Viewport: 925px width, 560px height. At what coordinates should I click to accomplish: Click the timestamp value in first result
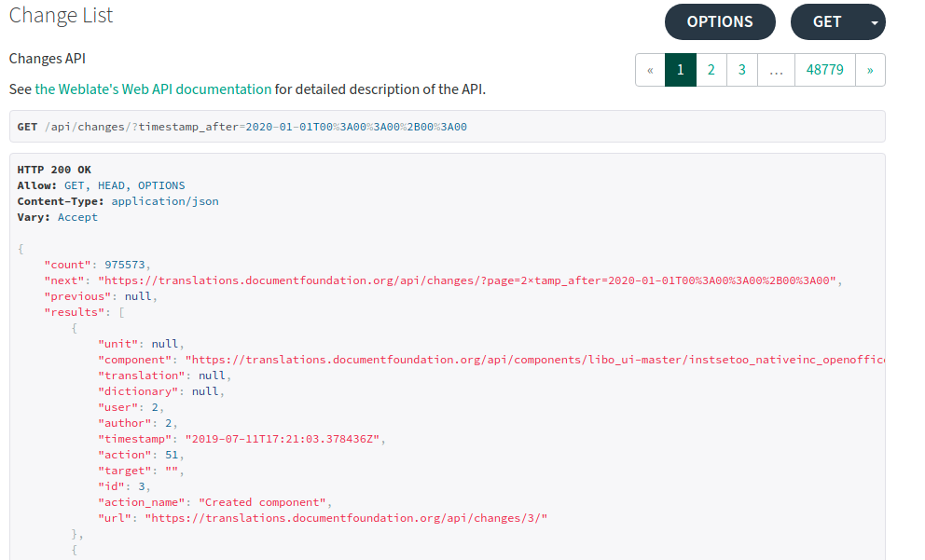tap(283, 439)
